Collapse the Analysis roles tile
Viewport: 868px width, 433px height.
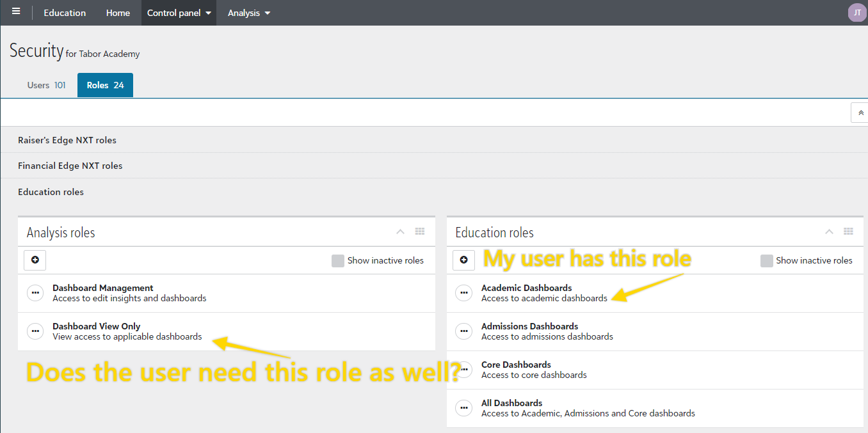(401, 232)
